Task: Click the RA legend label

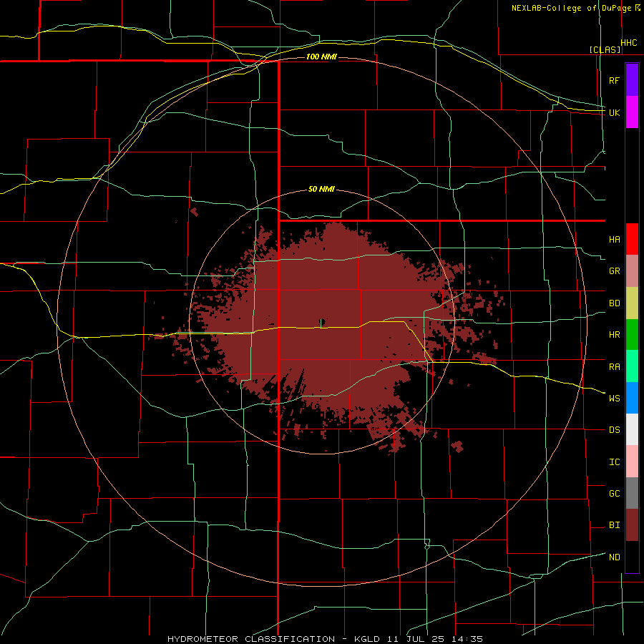Action: pyautogui.click(x=614, y=367)
